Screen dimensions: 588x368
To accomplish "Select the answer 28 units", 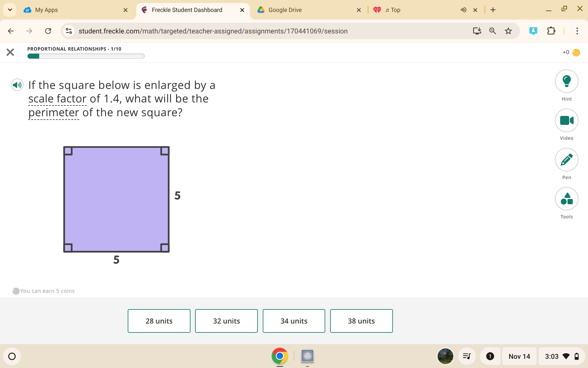I will pos(159,321).
